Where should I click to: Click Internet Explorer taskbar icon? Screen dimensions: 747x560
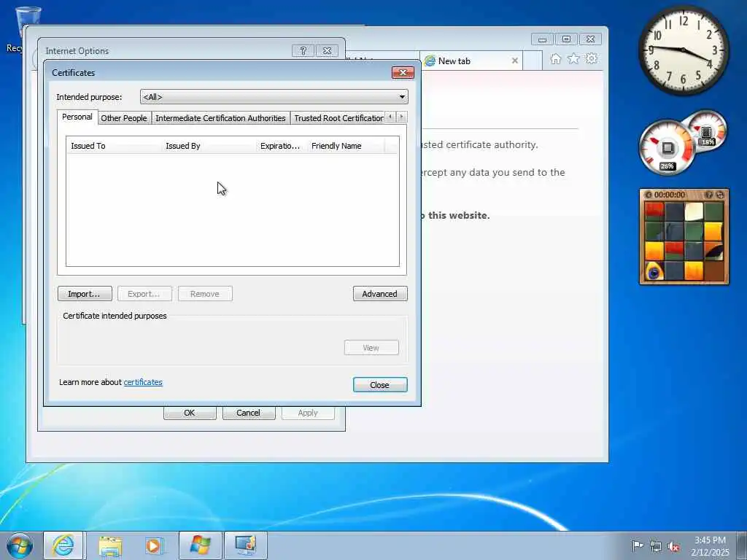[x=63, y=545]
